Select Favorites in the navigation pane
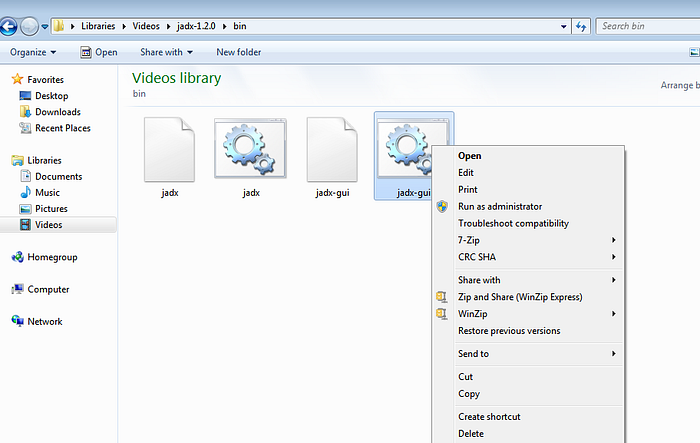This screenshot has width=700, height=443. 46,79
